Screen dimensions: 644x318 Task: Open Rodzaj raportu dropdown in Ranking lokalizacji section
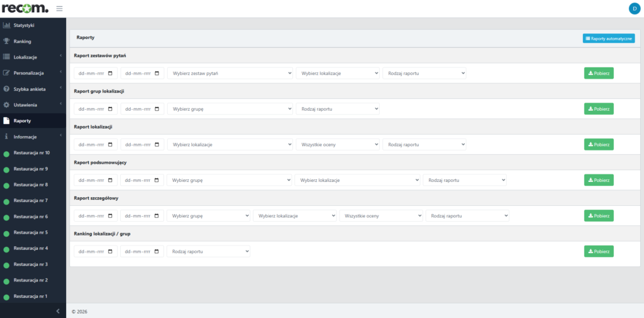click(x=208, y=251)
